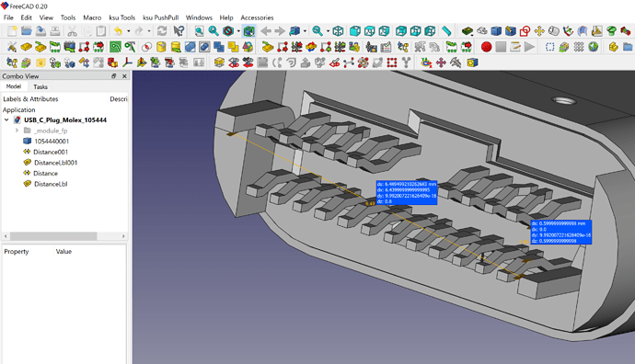Click the Property column header

17,252
